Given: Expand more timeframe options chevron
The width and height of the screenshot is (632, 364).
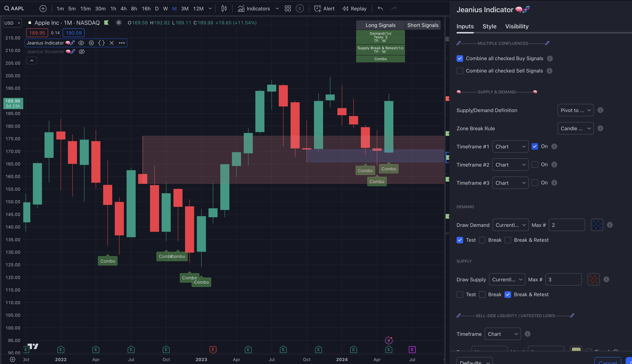Looking at the screenshot, I should pos(210,9).
